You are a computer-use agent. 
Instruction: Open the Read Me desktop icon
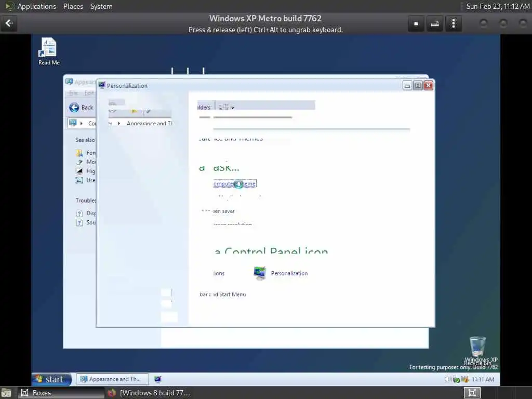tap(49, 51)
